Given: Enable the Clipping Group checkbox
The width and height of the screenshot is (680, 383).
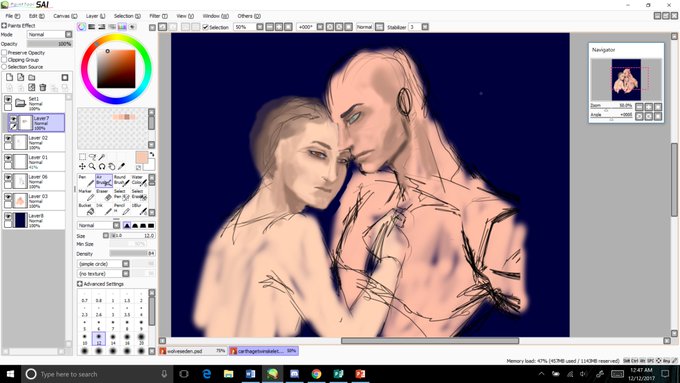Looking at the screenshot, I should coord(4,60).
